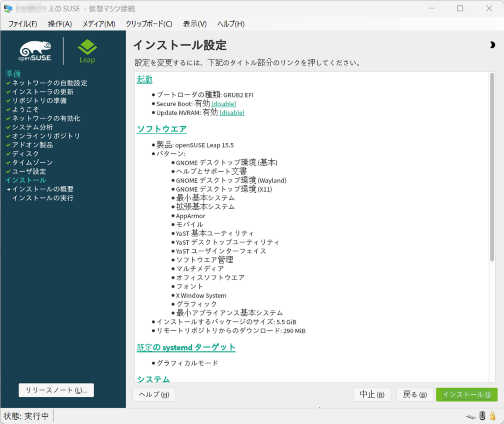Viewport: 504px width, 424px height.
Task: Select ネットワークの有効化 in sidebar
Action: (46, 118)
